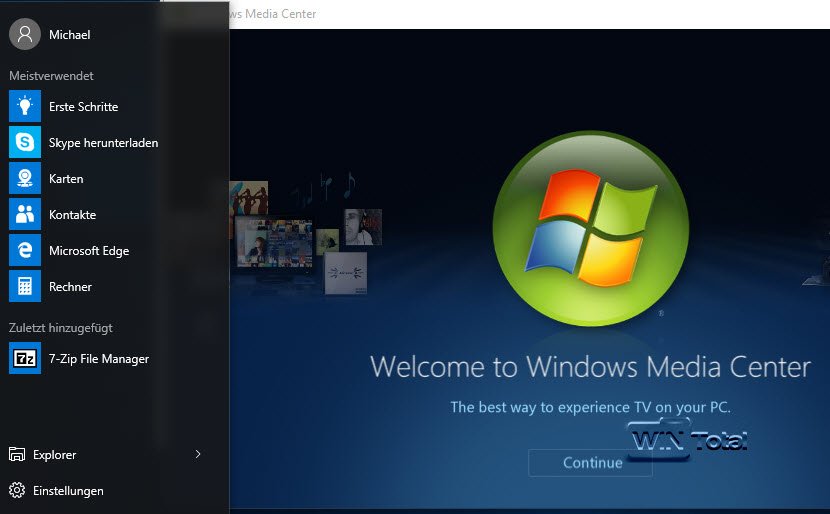Select the Rechner text entry

click(70, 287)
